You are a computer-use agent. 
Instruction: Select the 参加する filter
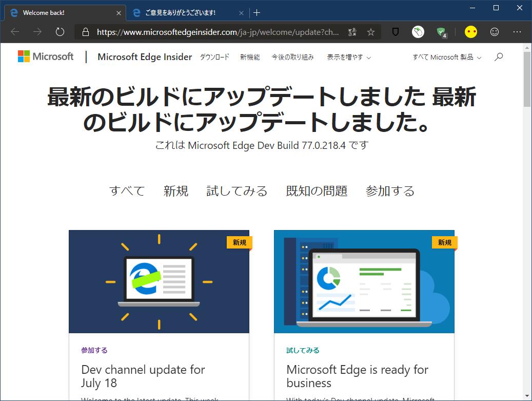point(390,191)
